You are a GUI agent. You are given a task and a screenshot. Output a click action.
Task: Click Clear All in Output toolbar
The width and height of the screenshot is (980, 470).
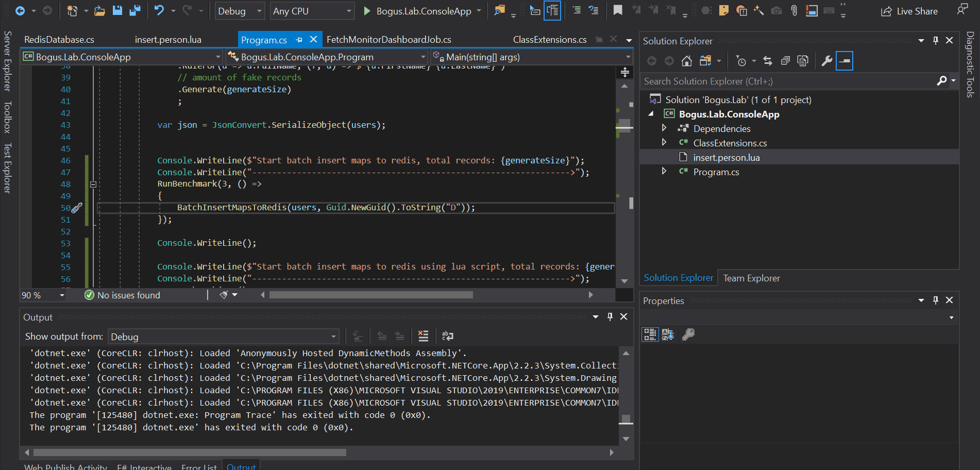pos(423,337)
